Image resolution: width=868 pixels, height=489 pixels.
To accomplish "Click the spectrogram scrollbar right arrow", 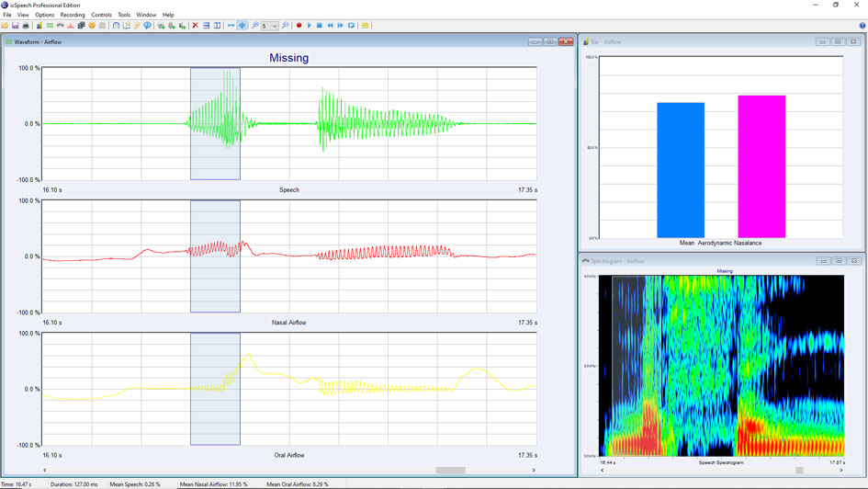I will (840, 471).
